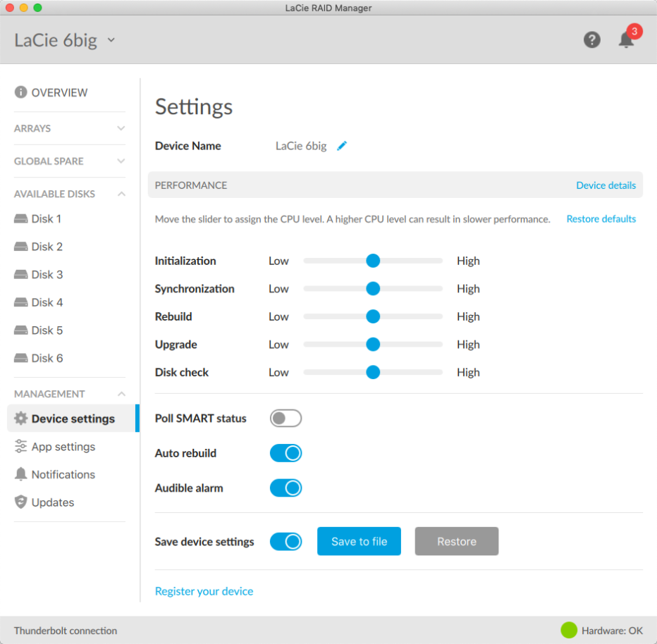Click the Updates shield icon
Image resolution: width=657 pixels, height=644 pixels.
click(x=20, y=502)
